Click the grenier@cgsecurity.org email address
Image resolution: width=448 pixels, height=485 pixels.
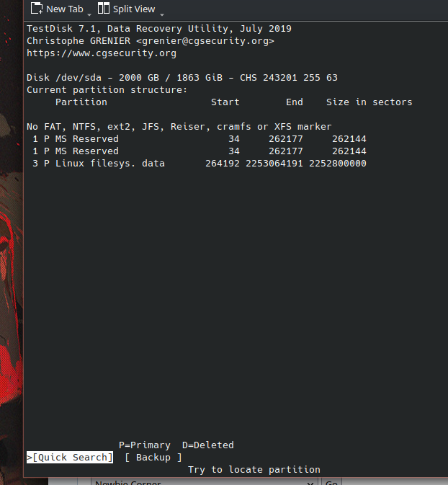coord(205,41)
